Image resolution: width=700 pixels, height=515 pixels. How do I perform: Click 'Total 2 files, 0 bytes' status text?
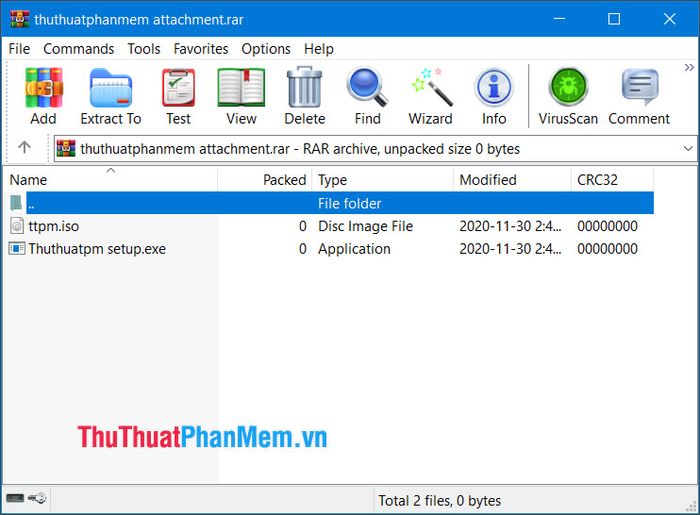coord(439,501)
